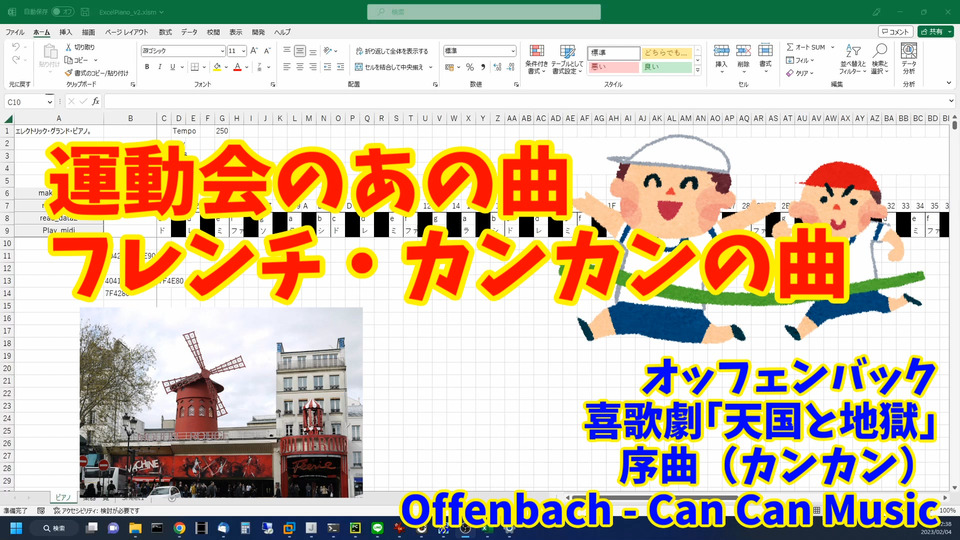This screenshot has height=540, width=960.
Task: Toggle Top Align vertical alignment
Action: pyautogui.click(x=287, y=51)
